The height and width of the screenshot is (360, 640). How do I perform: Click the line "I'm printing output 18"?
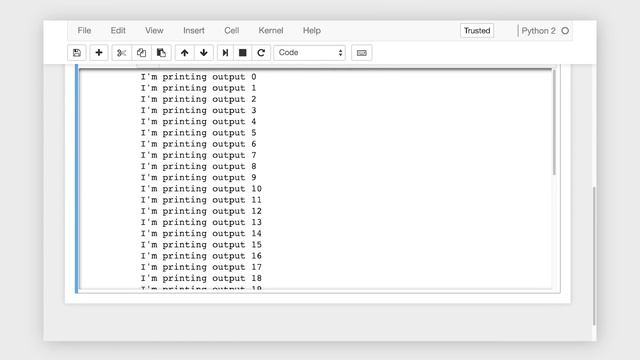(201, 278)
